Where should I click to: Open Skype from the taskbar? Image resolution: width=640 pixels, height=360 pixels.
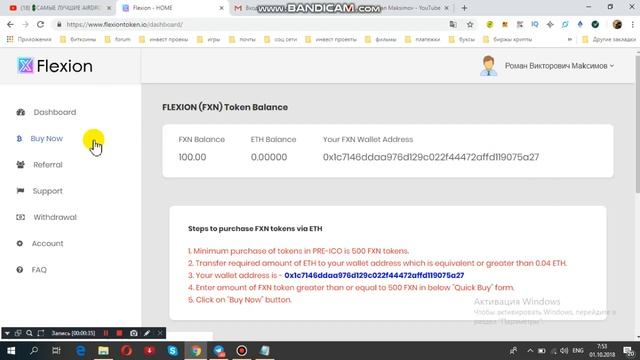173,351
